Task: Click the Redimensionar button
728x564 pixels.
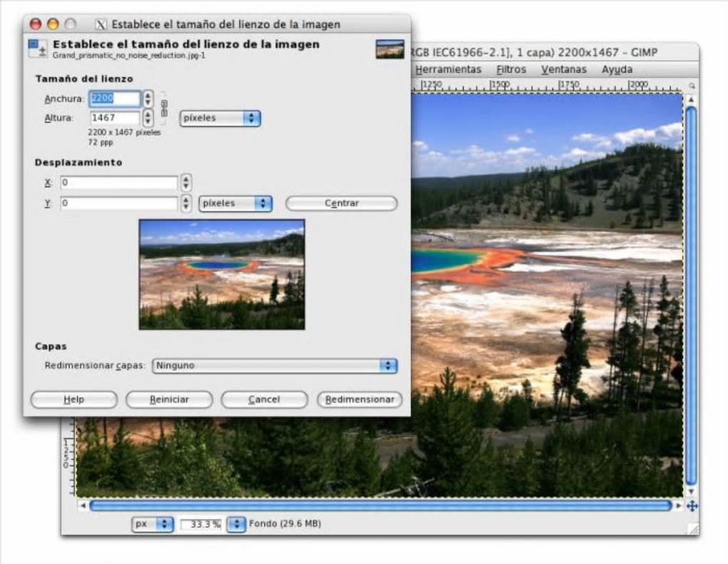Action: [x=360, y=400]
